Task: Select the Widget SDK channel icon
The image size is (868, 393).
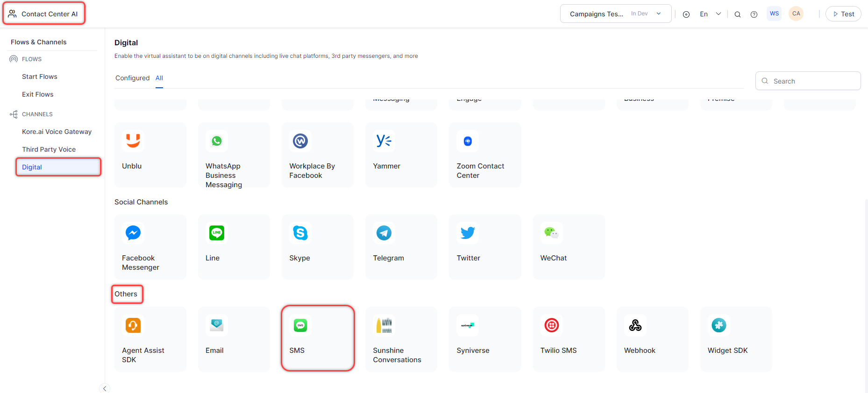Action: pos(719,325)
